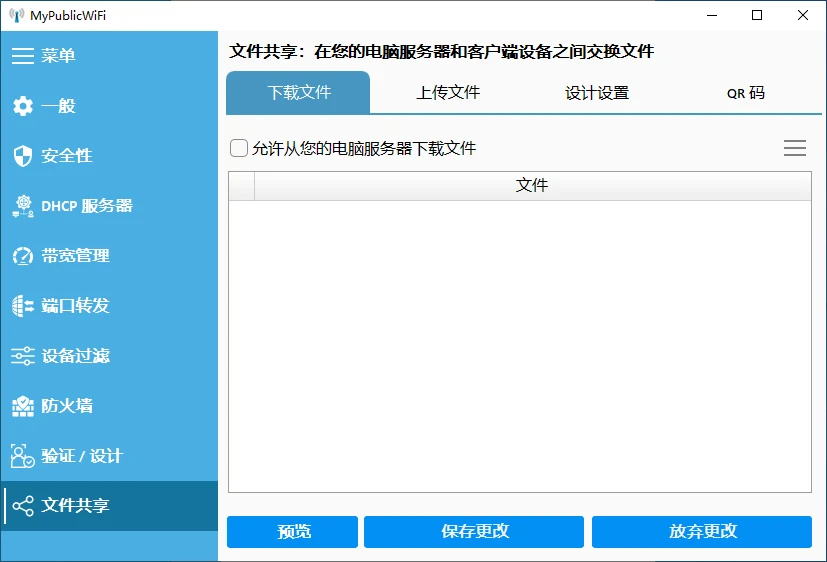Image resolution: width=827 pixels, height=562 pixels.
Task: Open the file list hamburger options menu
Action: coord(794,148)
